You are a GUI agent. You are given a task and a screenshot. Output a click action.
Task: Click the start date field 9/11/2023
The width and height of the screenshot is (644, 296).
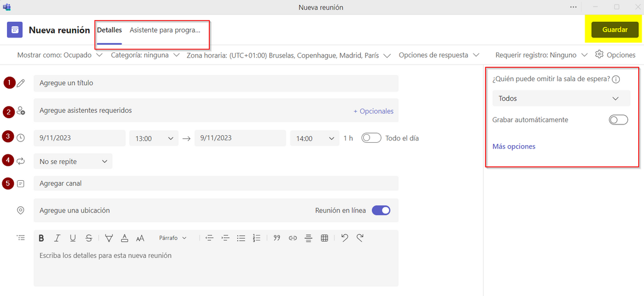[x=80, y=138]
